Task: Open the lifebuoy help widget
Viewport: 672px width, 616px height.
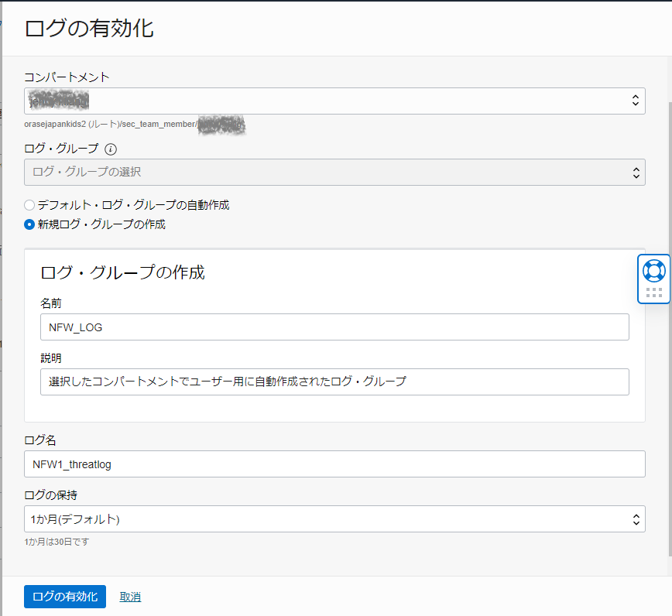Action: (653, 270)
